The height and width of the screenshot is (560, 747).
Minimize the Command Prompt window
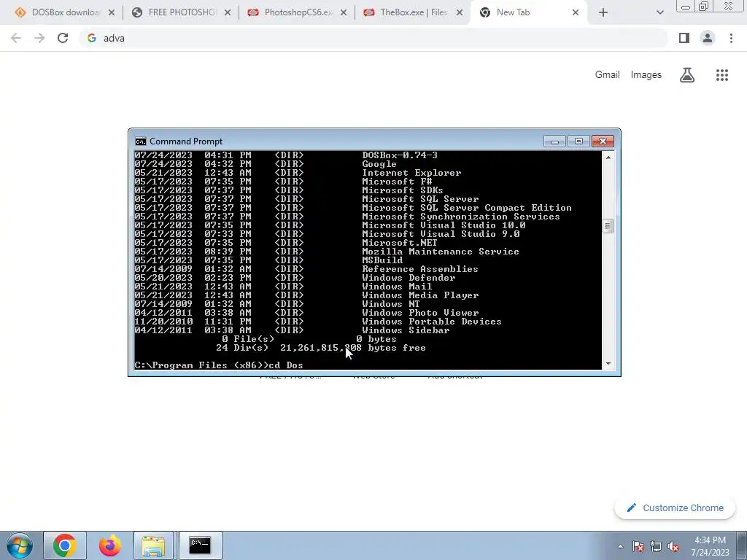[x=554, y=141]
